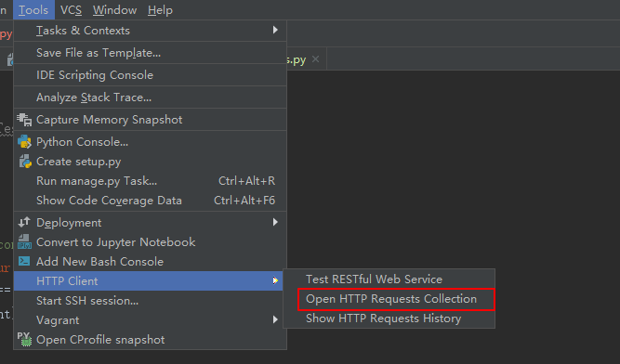This screenshot has width=620, height=364.
Task: Expand the Vagrant submenu arrow
Action: pos(275,319)
